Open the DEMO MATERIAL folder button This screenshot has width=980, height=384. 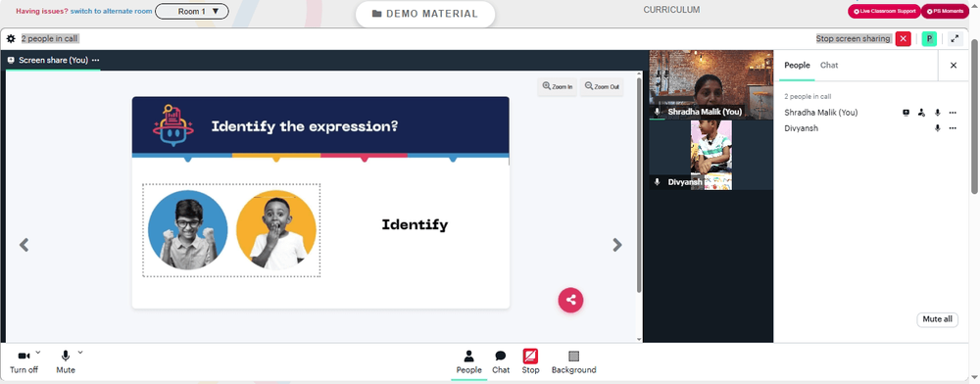tap(425, 14)
